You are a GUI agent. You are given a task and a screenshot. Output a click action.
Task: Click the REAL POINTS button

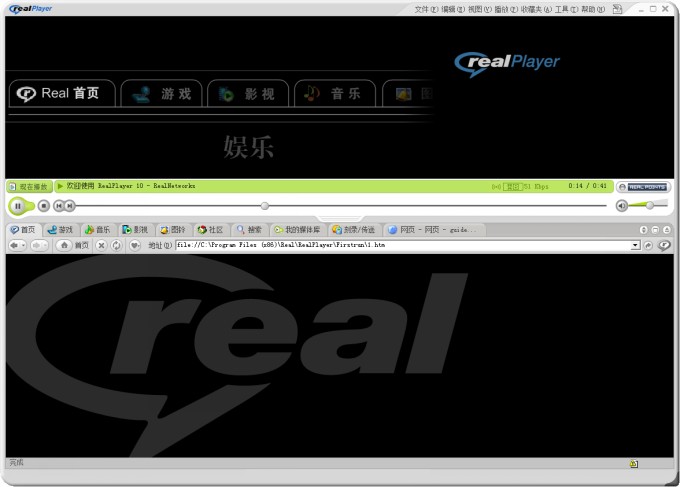(x=643, y=187)
